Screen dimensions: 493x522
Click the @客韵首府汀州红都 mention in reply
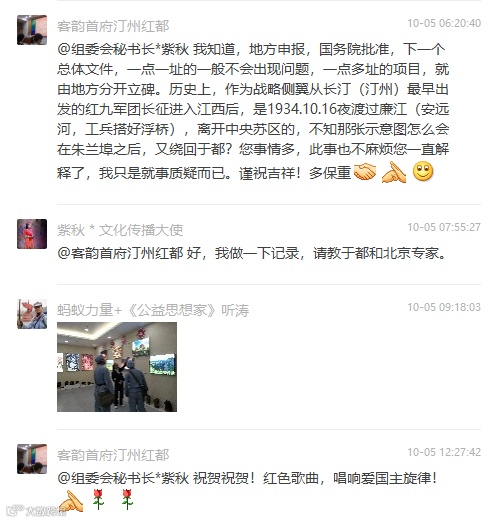pyautogui.click(x=120, y=253)
